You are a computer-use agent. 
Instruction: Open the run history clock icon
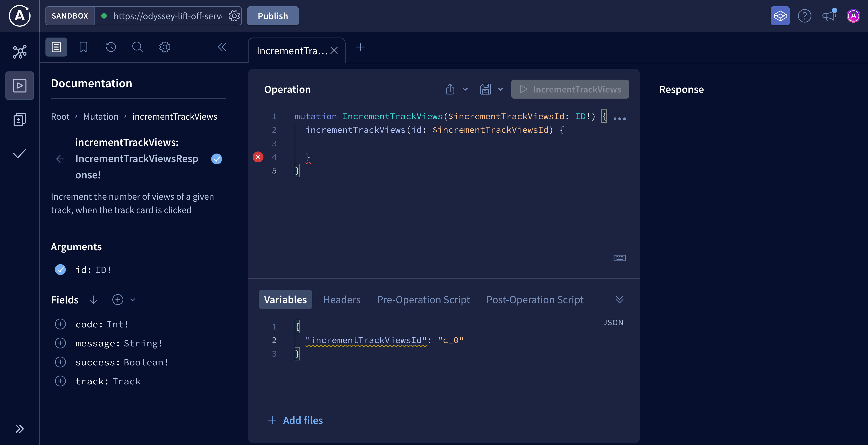coord(111,47)
